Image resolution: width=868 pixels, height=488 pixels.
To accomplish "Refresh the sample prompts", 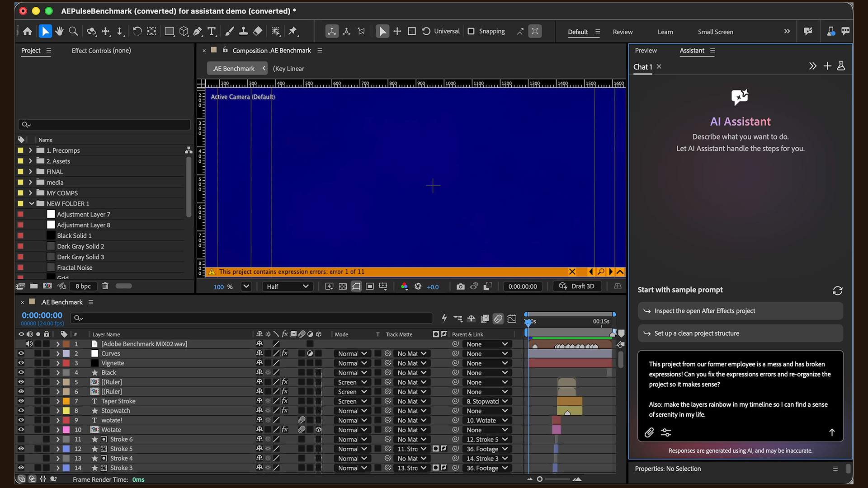I will click(x=838, y=291).
